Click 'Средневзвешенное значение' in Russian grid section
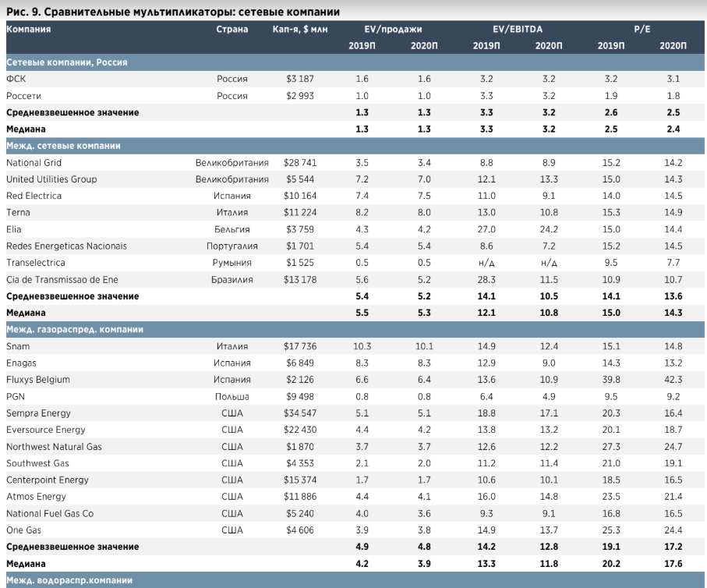Viewport: 707px width, 588px height. click(72, 112)
